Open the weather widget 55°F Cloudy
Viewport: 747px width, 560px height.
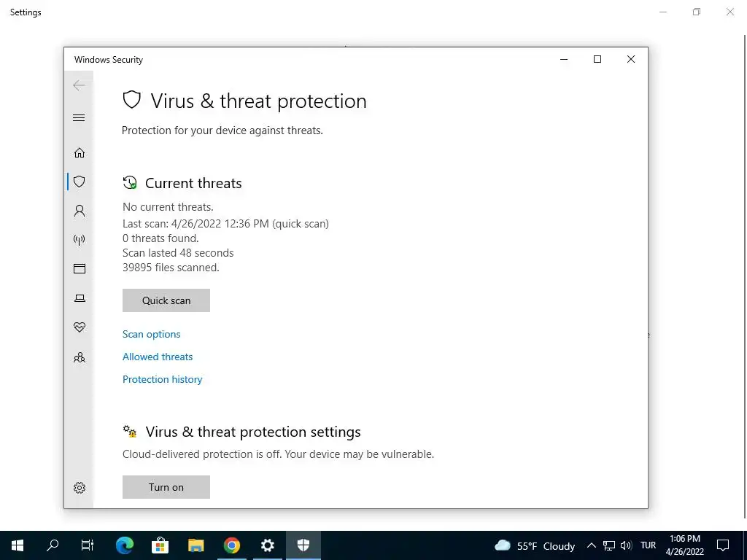click(535, 545)
